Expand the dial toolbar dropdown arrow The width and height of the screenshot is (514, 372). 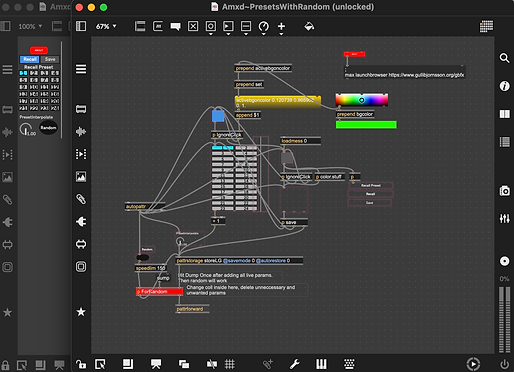[264, 34]
